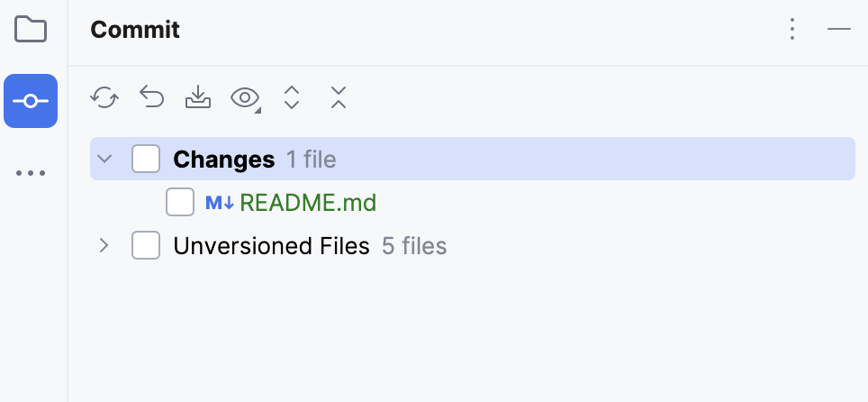Screen dimensions: 868x402
Task: Select the README.md file entry
Action: pos(308,203)
